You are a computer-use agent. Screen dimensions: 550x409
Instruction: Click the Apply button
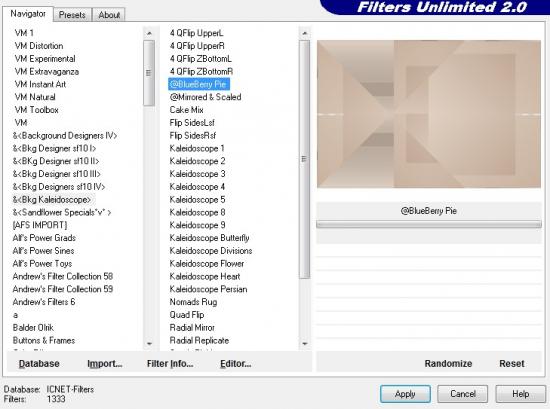405,394
